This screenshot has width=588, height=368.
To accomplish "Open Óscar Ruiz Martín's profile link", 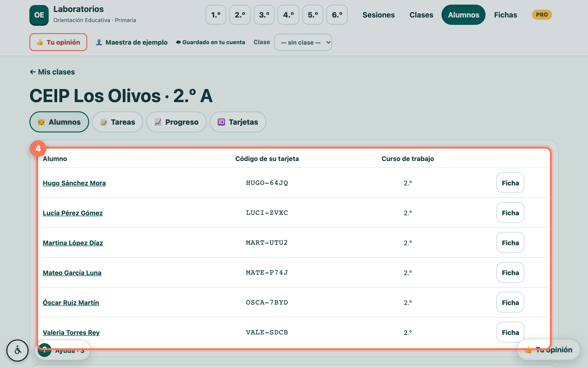I will click(71, 302).
